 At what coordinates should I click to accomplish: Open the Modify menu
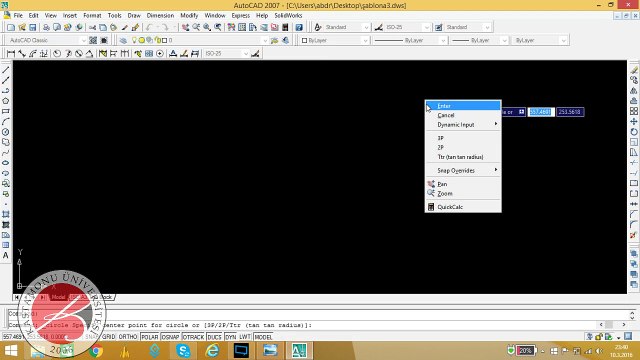(x=189, y=16)
